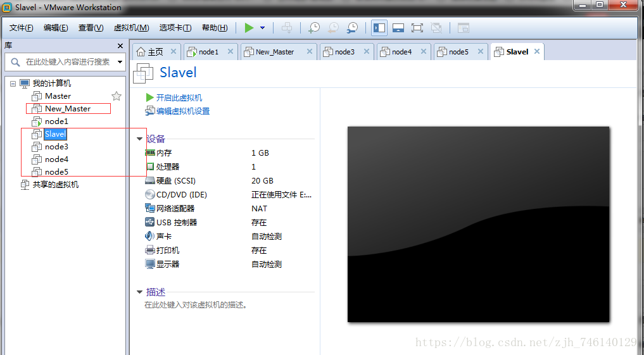Image resolution: width=644 pixels, height=355 pixels.
Task: Click the USB 控制器 device row
Action: coord(229,223)
